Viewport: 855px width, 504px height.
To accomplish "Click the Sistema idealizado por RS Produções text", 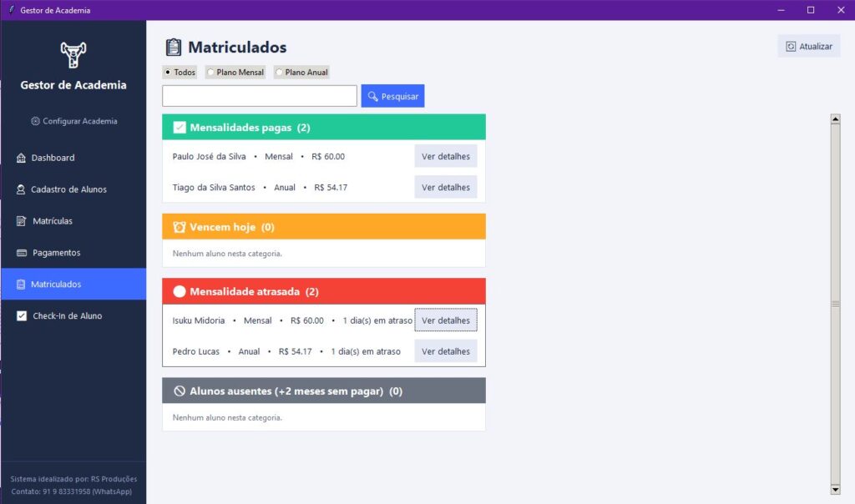I will pos(73,479).
